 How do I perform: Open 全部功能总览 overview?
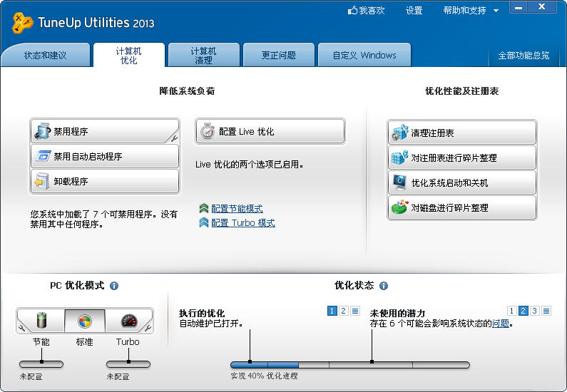(523, 56)
